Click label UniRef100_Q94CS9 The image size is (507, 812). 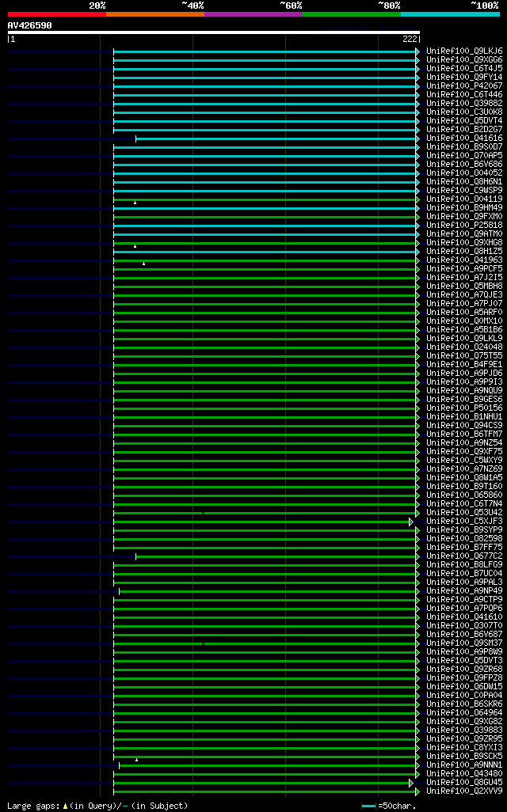pos(464,426)
